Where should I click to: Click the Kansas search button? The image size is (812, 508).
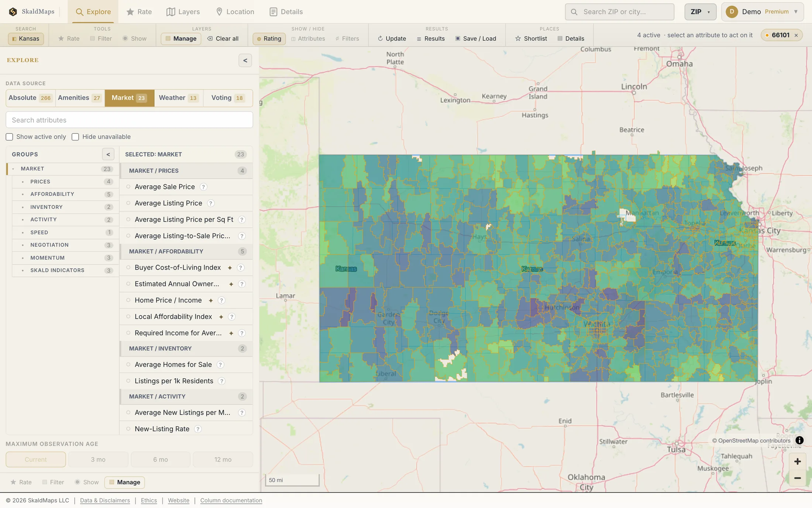coord(26,38)
